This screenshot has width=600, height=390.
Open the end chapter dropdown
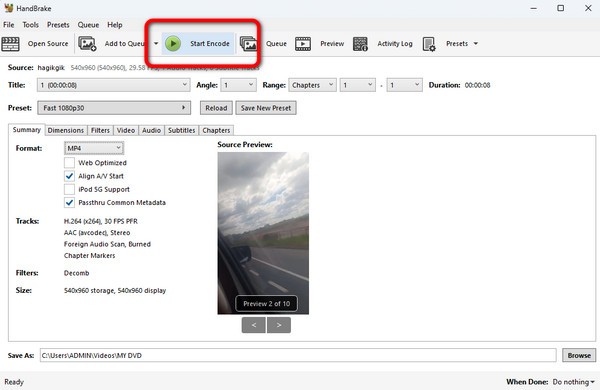click(404, 85)
